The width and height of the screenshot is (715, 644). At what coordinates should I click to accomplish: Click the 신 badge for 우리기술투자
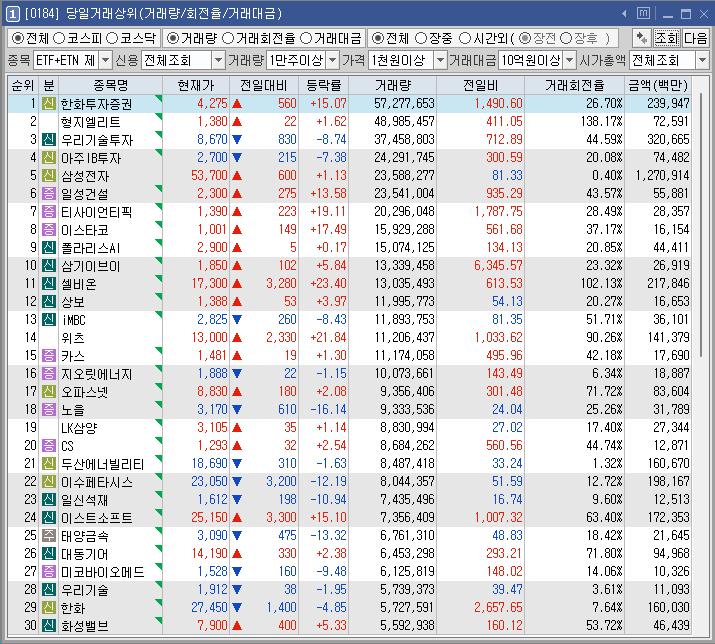pos(49,140)
